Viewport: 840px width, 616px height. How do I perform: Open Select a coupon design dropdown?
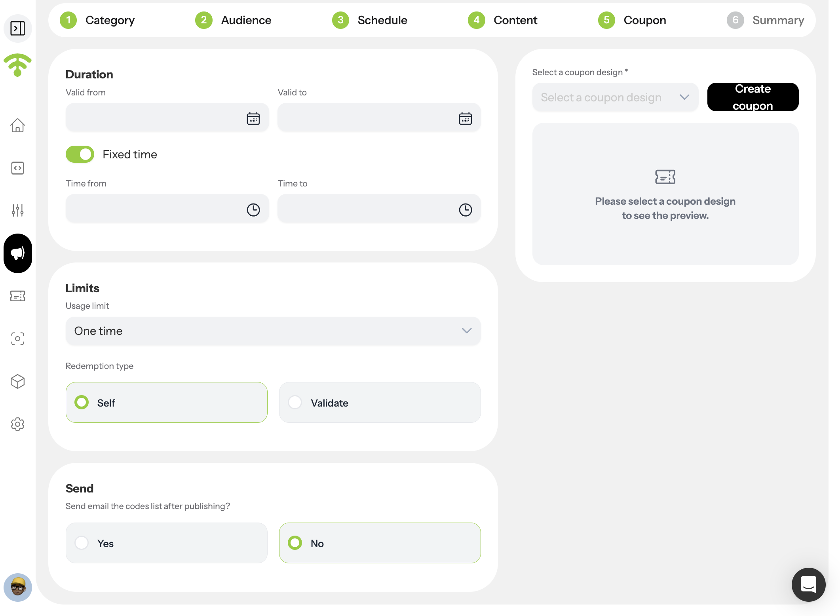click(x=615, y=97)
